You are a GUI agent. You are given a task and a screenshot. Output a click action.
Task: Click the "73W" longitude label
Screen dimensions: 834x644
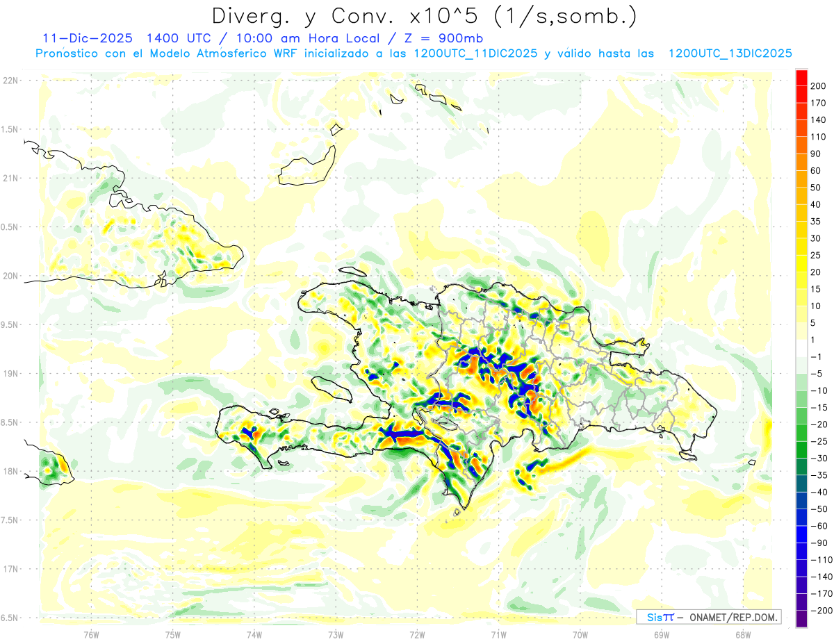tap(336, 635)
